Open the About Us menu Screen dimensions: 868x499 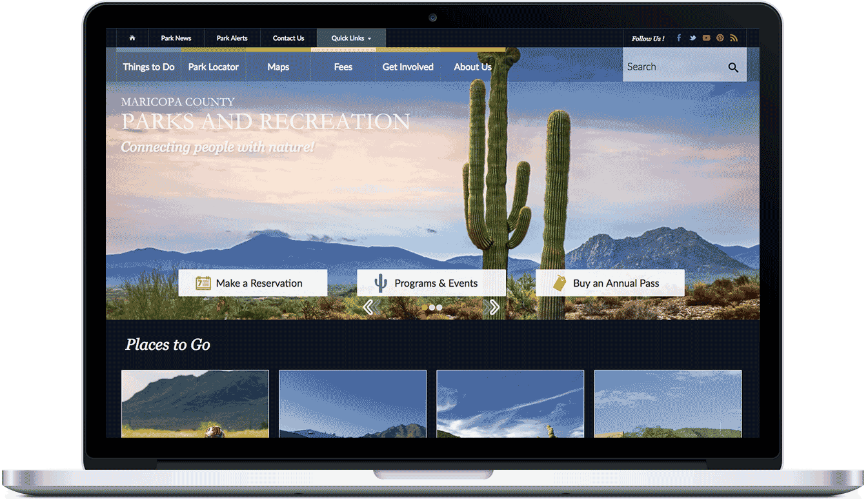point(472,66)
